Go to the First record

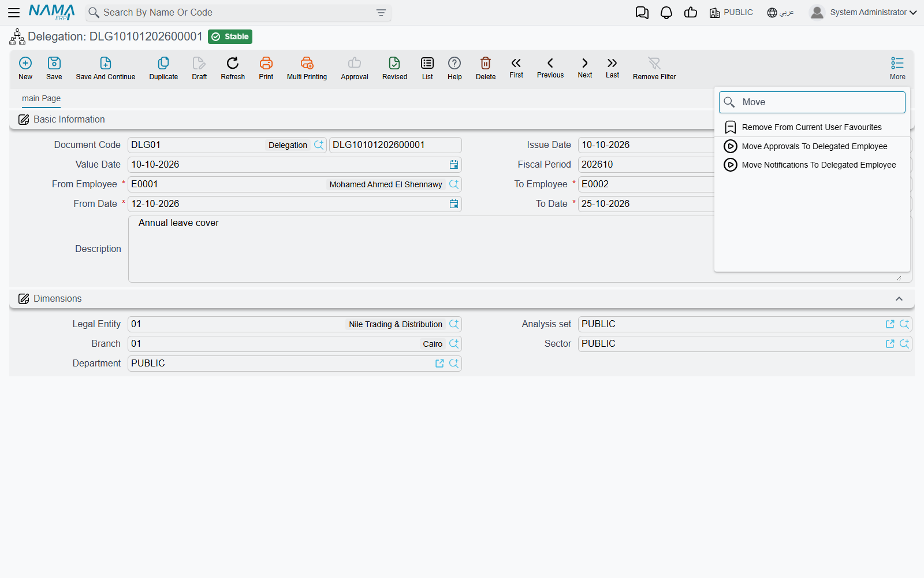click(516, 68)
